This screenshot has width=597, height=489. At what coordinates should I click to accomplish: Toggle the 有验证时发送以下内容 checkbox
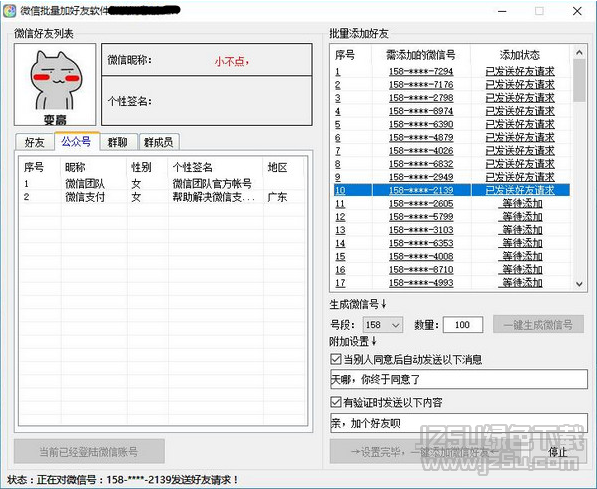(x=335, y=402)
